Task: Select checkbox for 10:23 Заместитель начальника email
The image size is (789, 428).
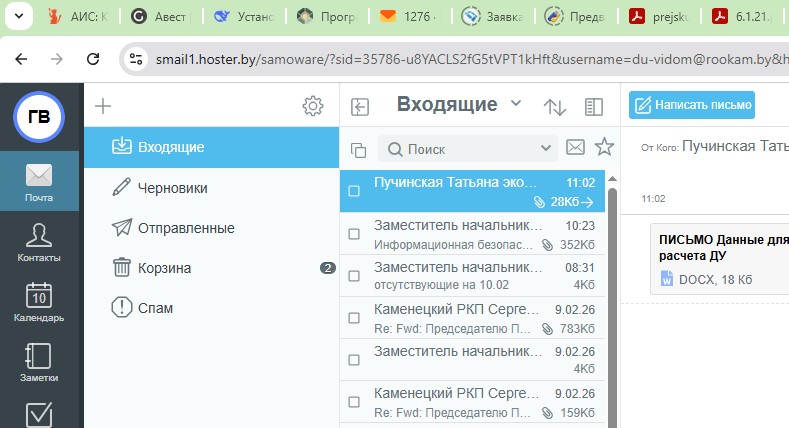Action: coord(354,233)
